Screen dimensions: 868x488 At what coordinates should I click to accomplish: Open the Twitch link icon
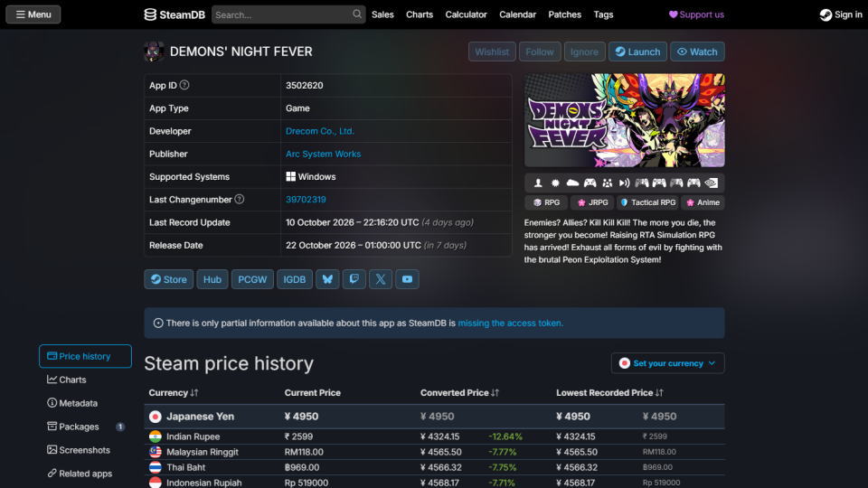tap(354, 279)
